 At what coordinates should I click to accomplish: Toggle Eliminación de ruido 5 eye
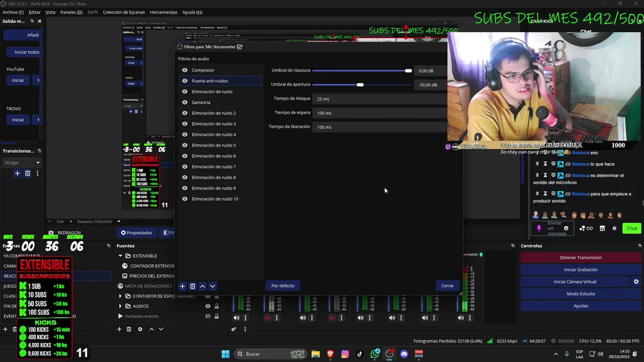pos(185,145)
